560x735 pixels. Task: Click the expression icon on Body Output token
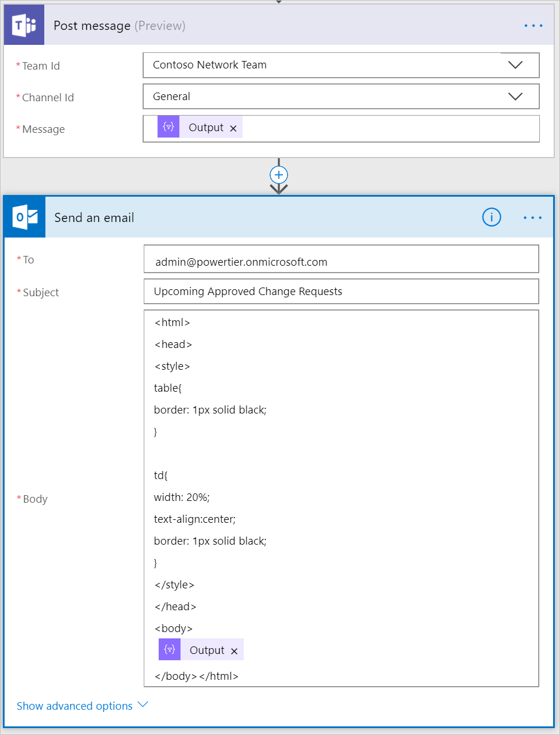pos(170,650)
